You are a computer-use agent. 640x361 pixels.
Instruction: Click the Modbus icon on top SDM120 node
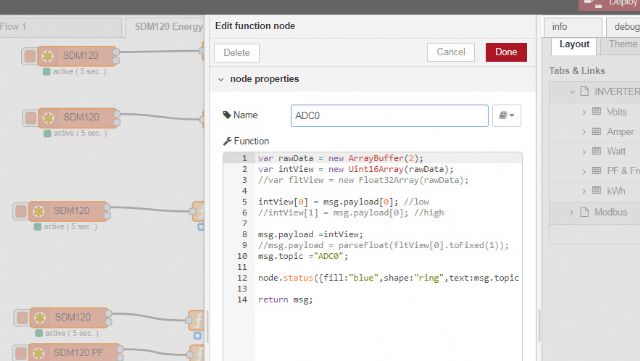click(48, 56)
